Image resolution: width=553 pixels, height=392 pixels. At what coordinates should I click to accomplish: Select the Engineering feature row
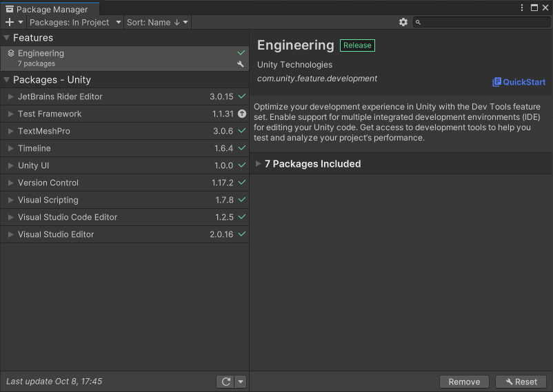pos(125,58)
